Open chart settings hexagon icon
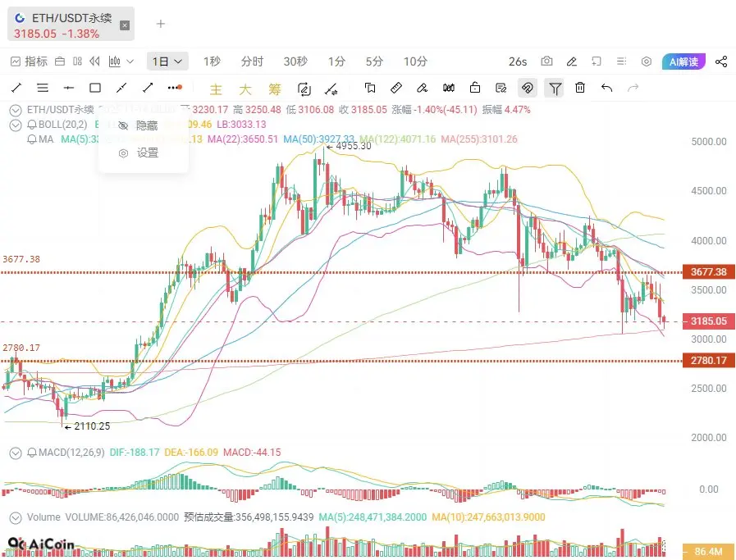The height and width of the screenshot is (560, 736). click(647, 61)
